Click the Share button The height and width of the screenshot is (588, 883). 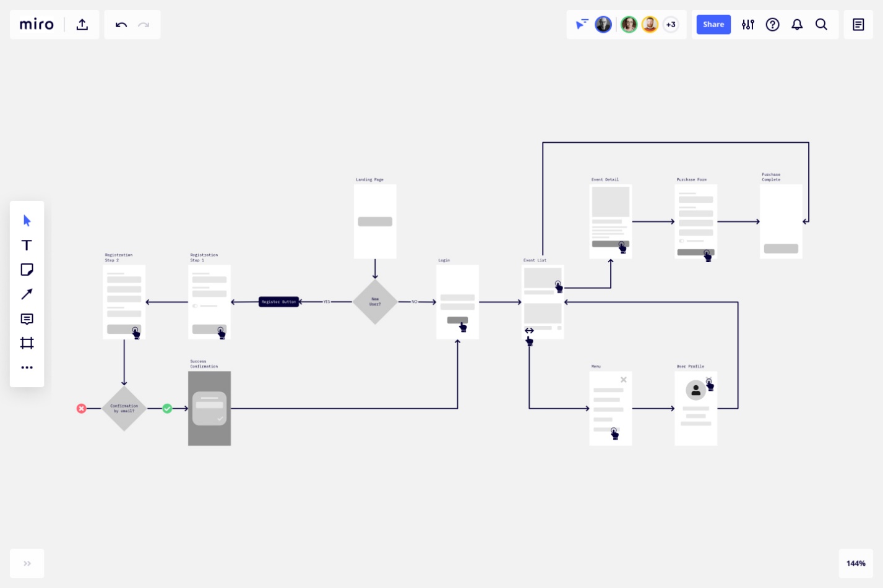[x=713, y=25]
